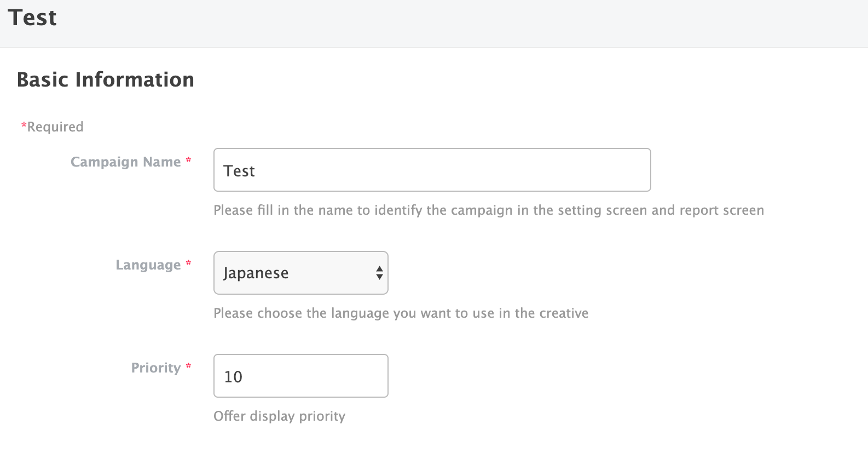The height and width of the screenshot is (470, 868).
Task: Click the value 10 in Priority
Action: pyautogui.click(x=233, y=377)
